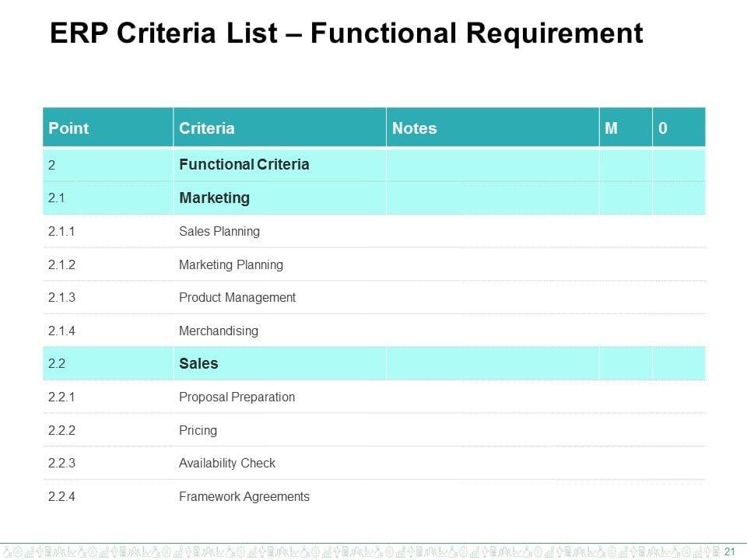Image resolution: width=747 pixels, height=560 pixels.
Task: Select the bold 'Sales' section heading
Action: click(198, 364)
